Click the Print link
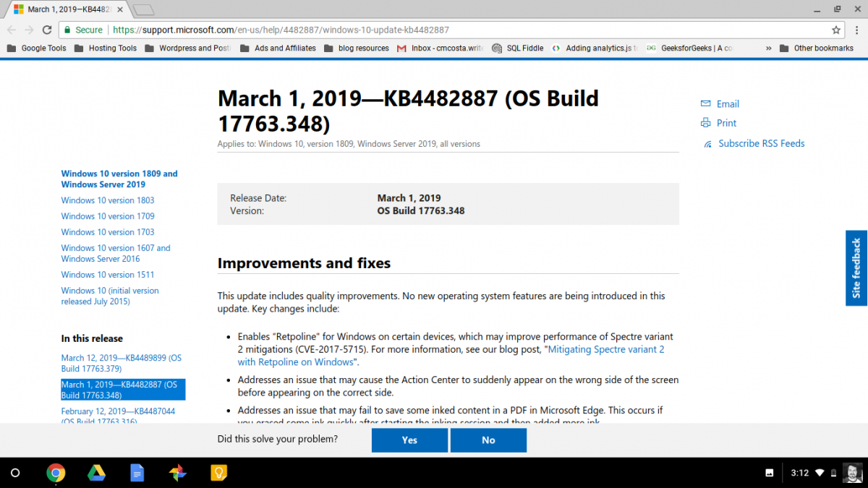 [x=726, y=124]
